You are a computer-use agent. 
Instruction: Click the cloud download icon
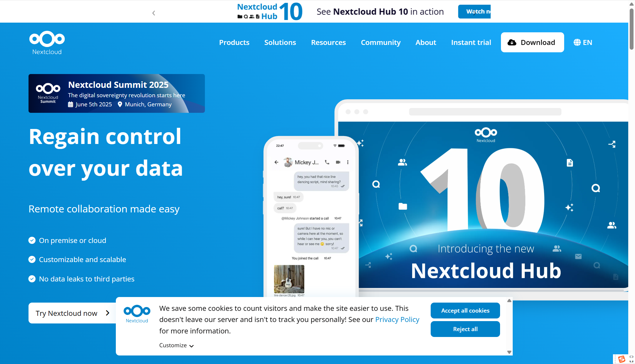point(512,43)
